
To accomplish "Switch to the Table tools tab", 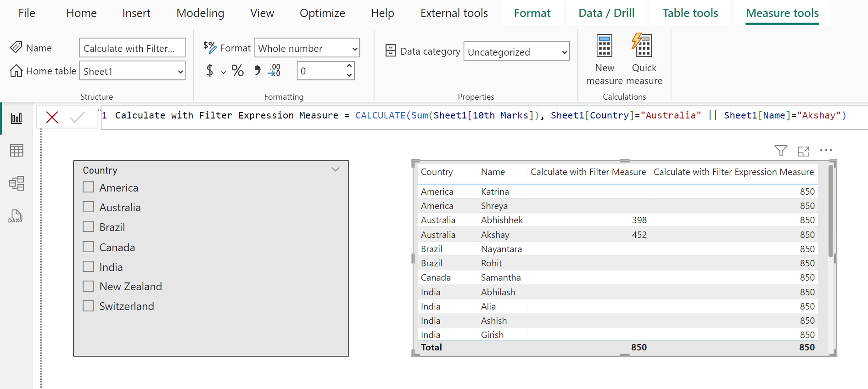I will tap(690, 13).
